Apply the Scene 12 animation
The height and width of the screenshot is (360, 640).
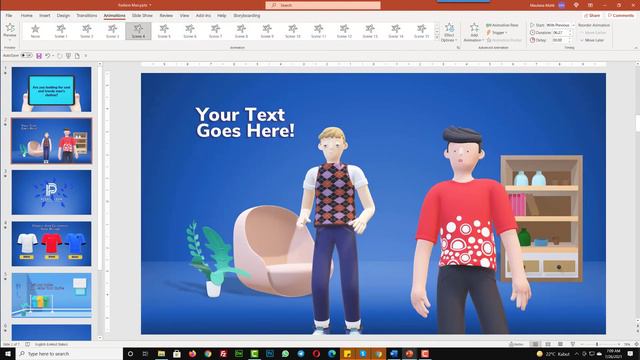click(x=344, y=31)
